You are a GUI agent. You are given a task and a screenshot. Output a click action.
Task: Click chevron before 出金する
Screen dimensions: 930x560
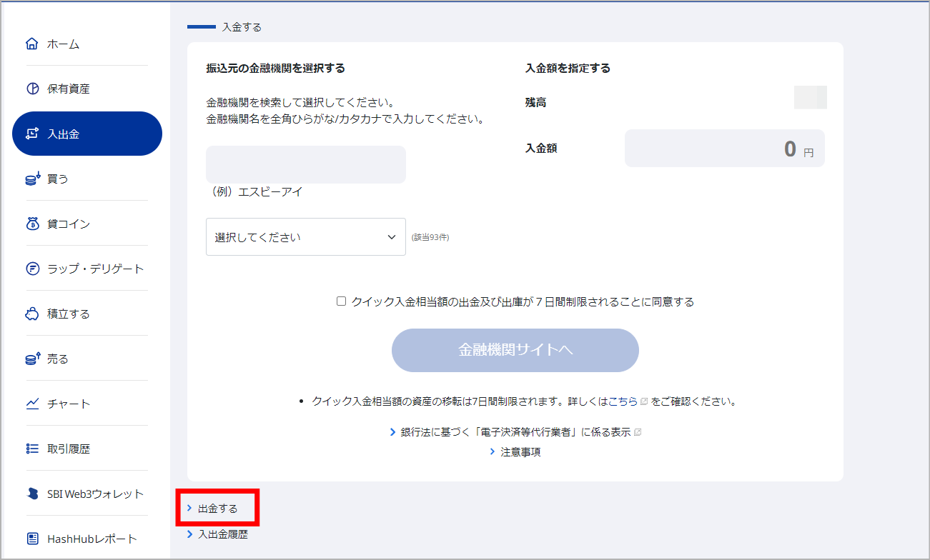[189, 508]
